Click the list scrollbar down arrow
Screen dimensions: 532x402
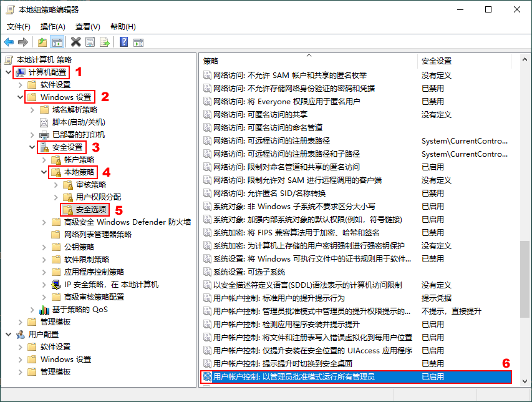525,381
